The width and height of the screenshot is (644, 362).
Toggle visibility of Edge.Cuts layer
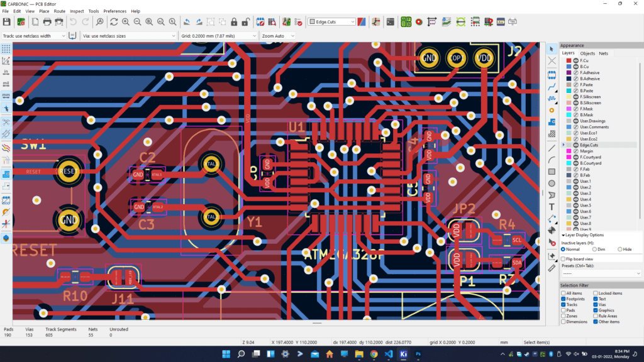576,145
